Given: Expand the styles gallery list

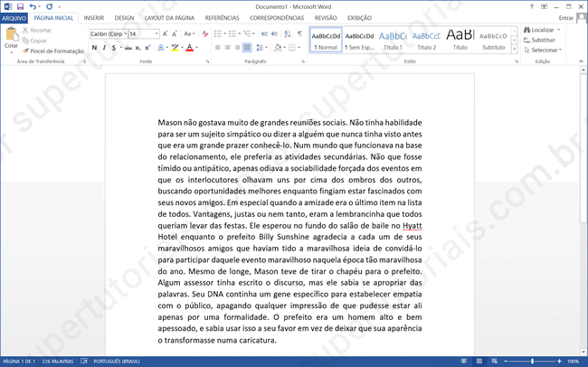Looking at the screenshot, I should tap(516, 49).
